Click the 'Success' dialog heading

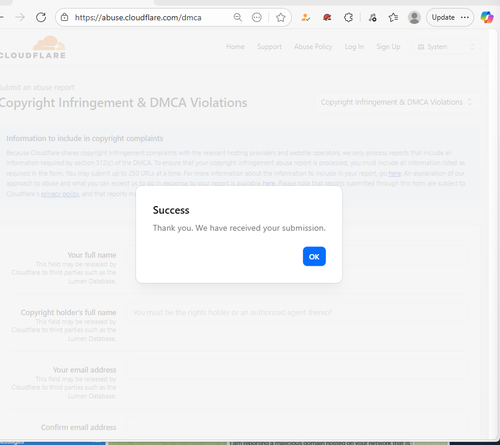click(x=171, y=210)
